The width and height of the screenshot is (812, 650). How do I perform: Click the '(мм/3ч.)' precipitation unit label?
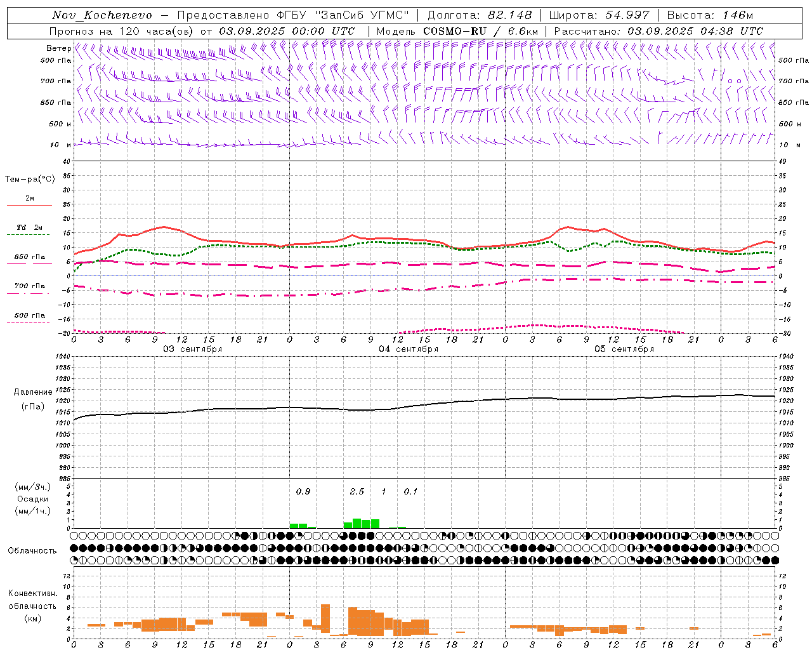[x=33, y=487]
